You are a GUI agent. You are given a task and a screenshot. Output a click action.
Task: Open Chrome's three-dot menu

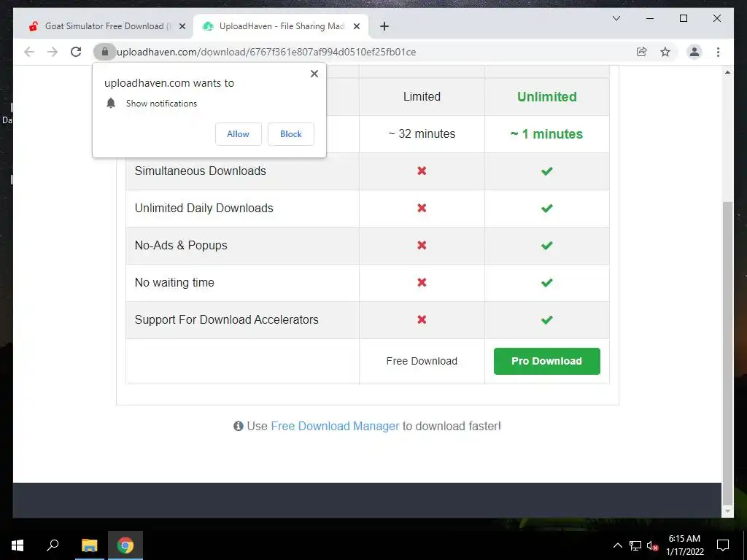[718, 52]
